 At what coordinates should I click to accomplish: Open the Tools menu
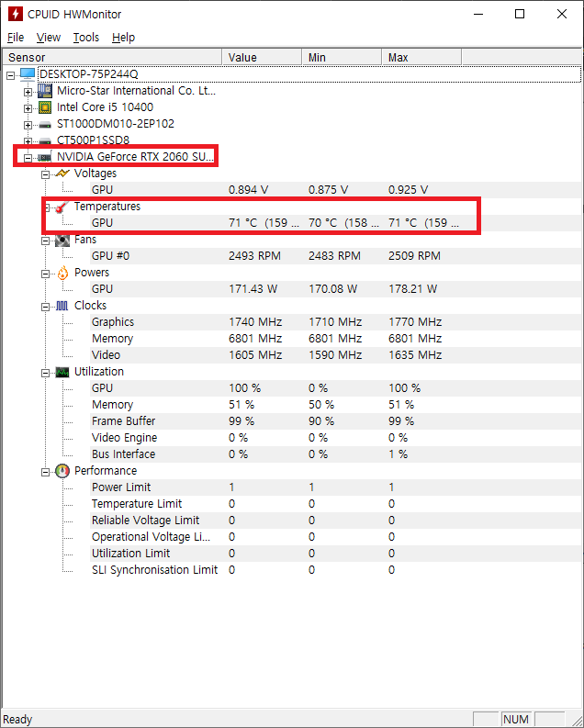tap(86, 37)
